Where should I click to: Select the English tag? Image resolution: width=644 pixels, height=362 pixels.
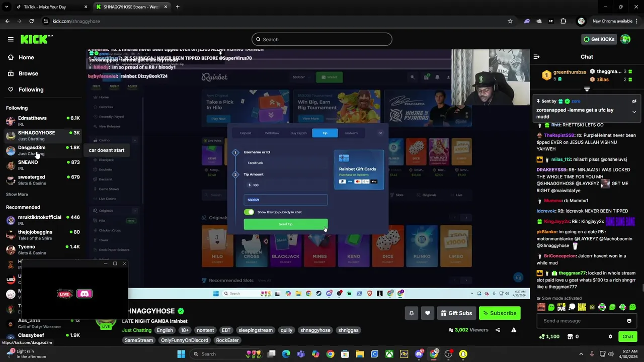[165, 330]
